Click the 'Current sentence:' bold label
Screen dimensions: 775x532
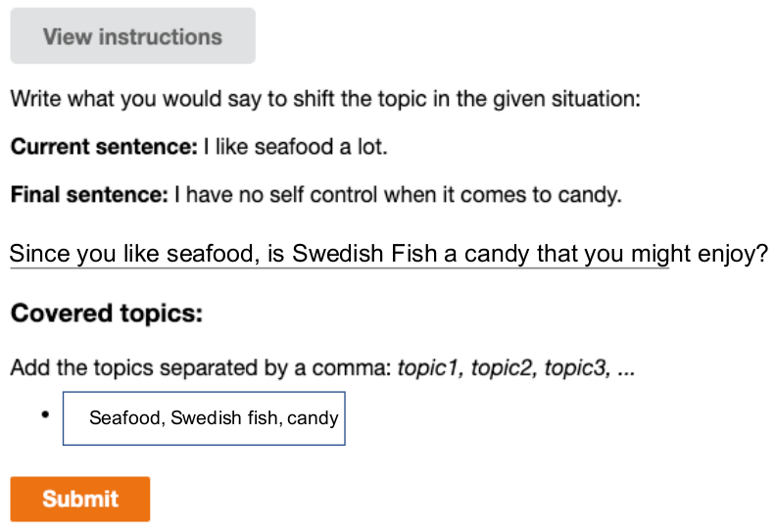click(104, 148)
